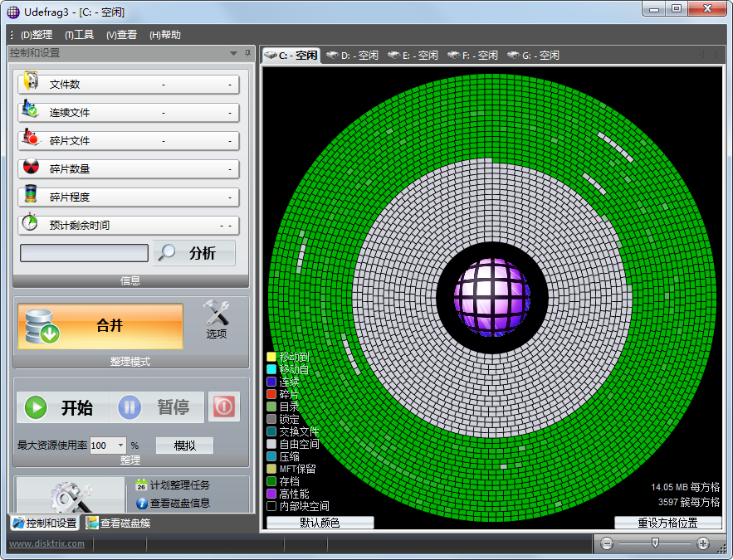
Task: Open the 查看磁盘信息 link
Action: coord(180,503)
